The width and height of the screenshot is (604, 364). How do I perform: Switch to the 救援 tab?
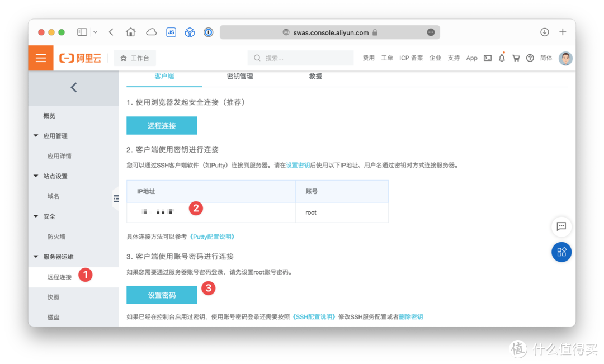[x=315, y=76]
